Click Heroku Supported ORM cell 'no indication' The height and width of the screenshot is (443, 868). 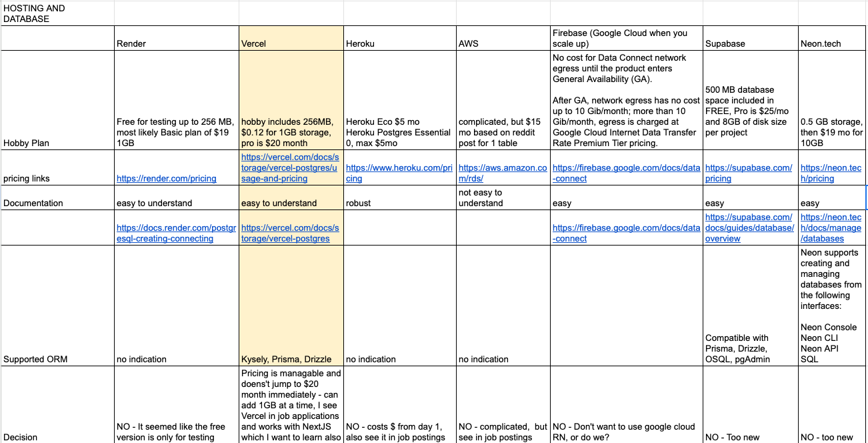(x=400, y=306)
